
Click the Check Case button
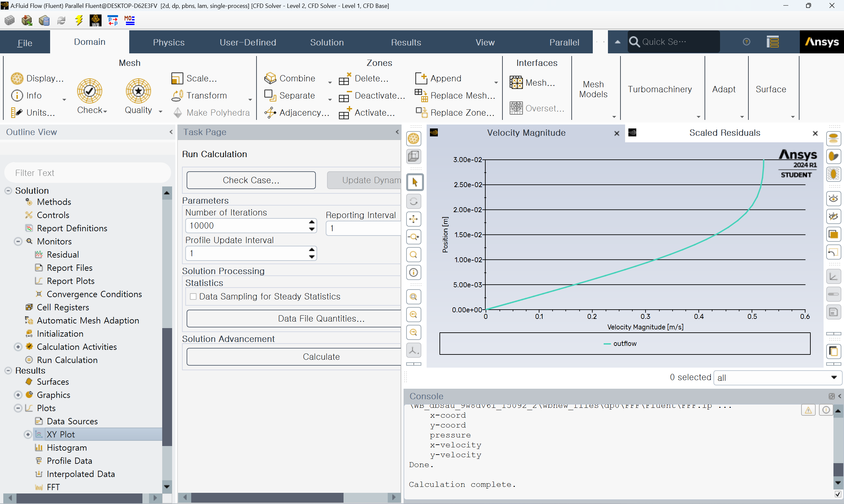251,180
